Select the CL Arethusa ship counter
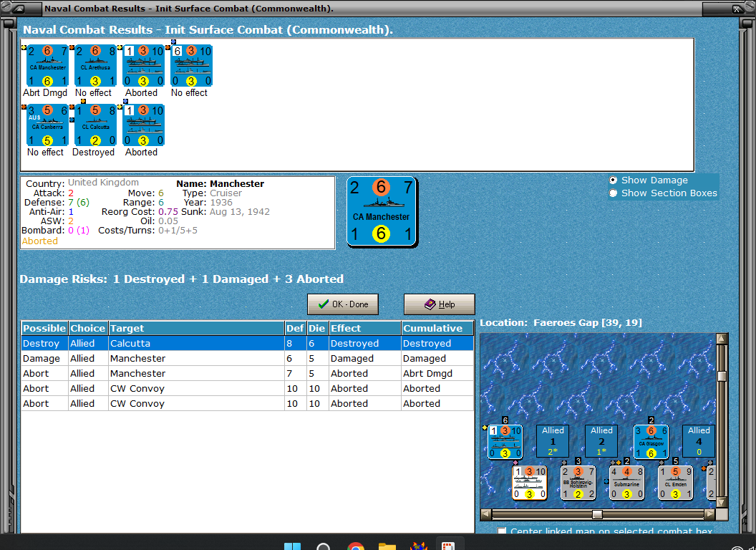This screenshot has width=756, height=550. [x=95, y=66]
